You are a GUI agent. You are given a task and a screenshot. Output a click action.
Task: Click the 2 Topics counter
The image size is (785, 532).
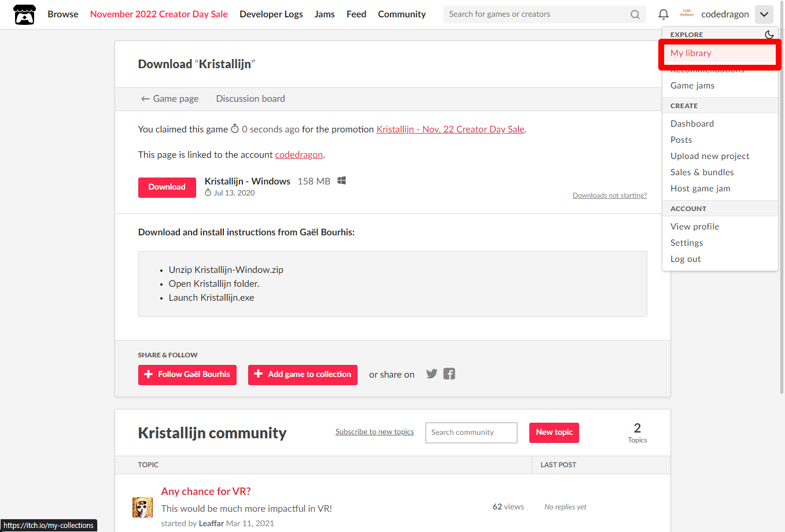(x=637, y=433)
